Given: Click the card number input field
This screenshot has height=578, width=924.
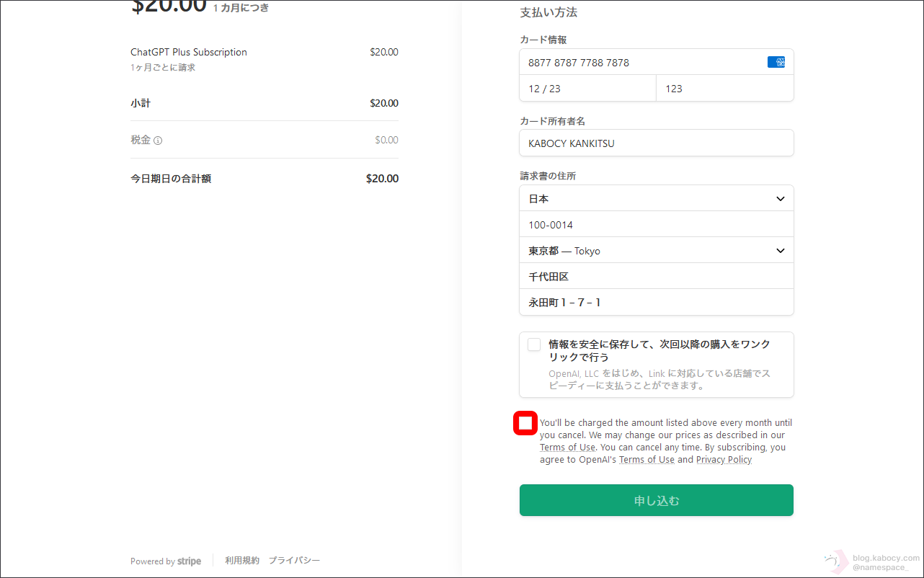Looking at the screenshot, I should click(641, 63).
